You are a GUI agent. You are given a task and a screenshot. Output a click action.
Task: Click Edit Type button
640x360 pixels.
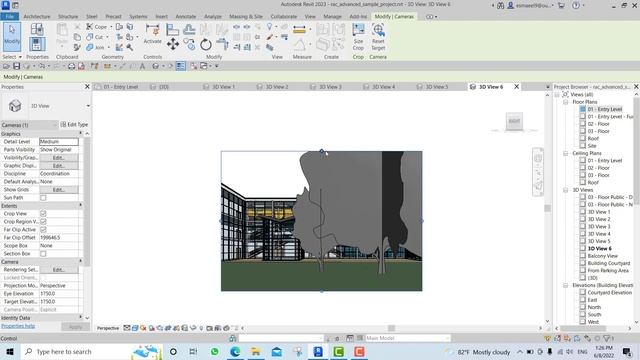point(74,124)
